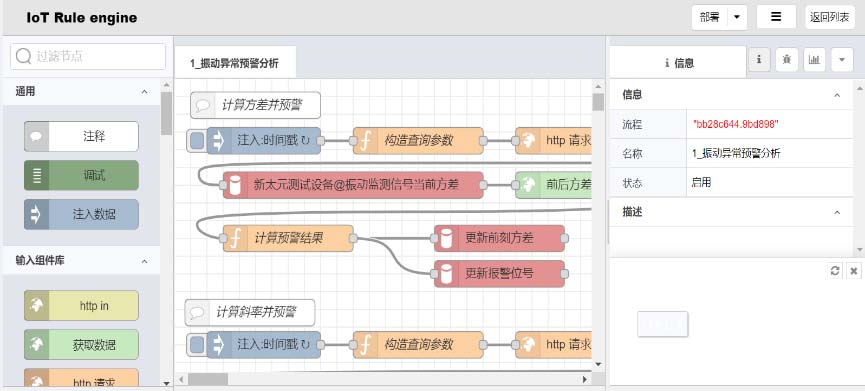Screen dimensions: 865x391
Task: Open the info sidebar tab icon
Action: pos(759,60)
